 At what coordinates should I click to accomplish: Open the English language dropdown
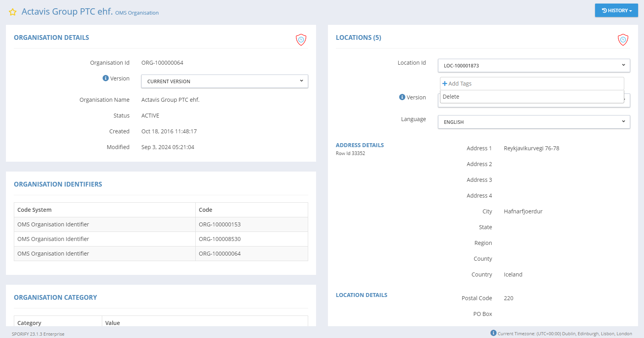[x=534, y=122]
